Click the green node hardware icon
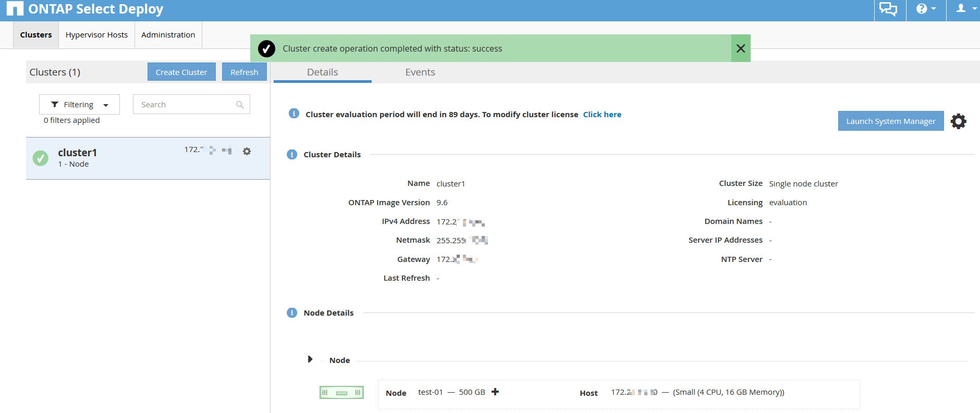Viewport: 980px width, 413px height. (x=341, y=393)
